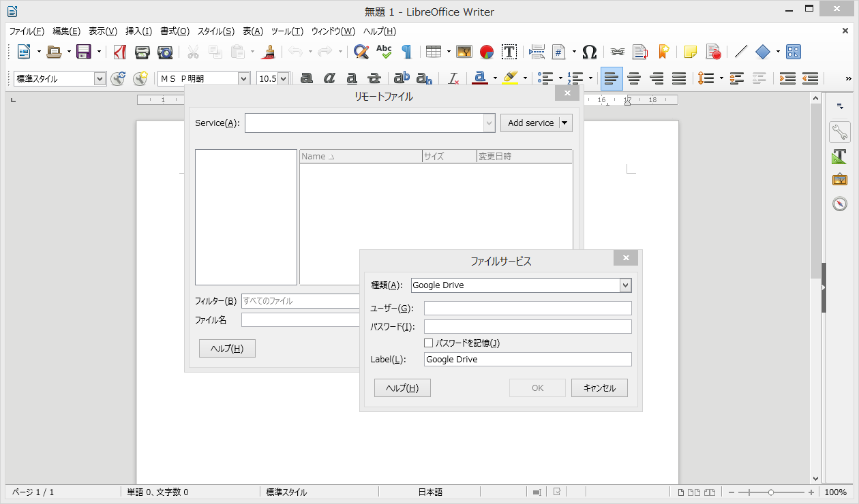Insert a chart
This screenshot has width=859, height=504.
tap(485, 52)
